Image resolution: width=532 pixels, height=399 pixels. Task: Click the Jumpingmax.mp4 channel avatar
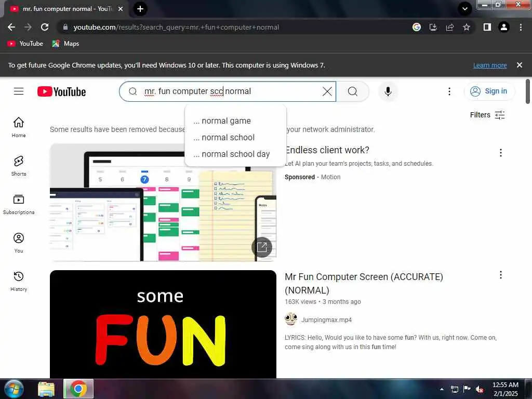point(291,320)
